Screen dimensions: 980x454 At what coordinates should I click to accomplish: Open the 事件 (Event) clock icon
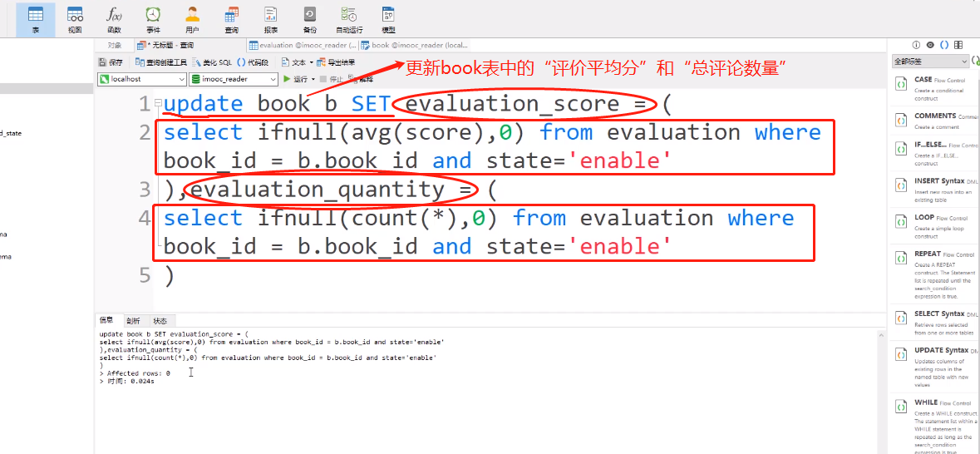click(153, 19)
